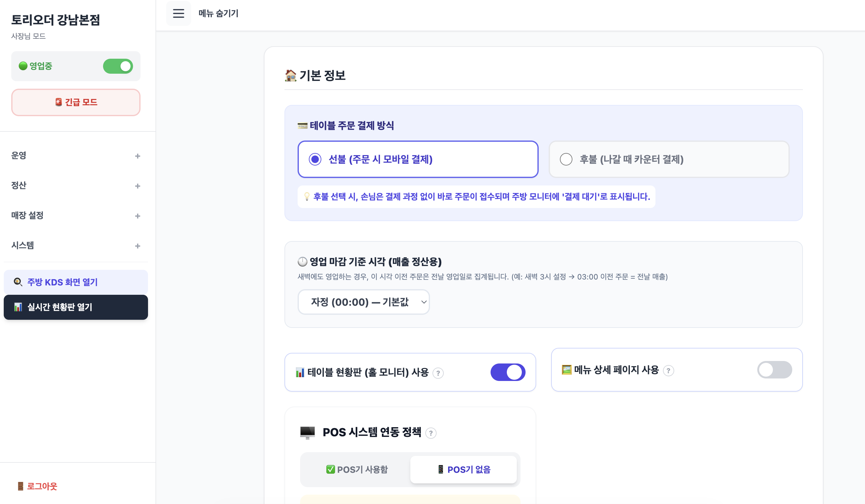Viewport: 865px width, 504px height.
Task: Click the plus icon beside 정산
Action: pyautogui.click(x=138, y=186)
